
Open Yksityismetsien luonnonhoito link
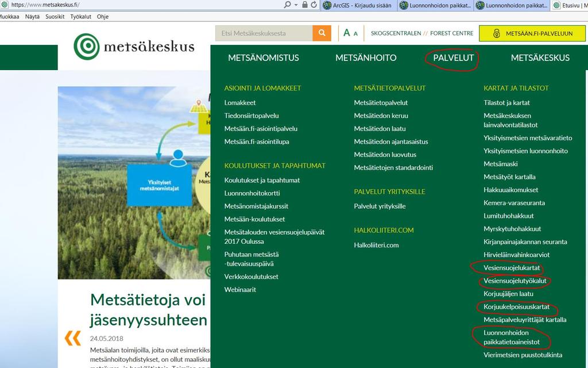525,151
